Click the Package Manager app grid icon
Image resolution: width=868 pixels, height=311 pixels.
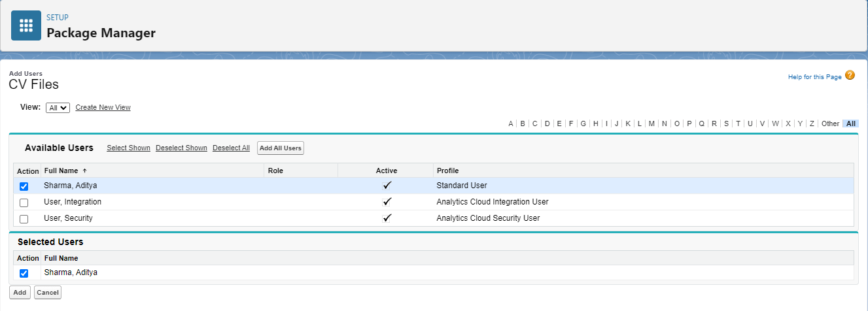point(26,25)
